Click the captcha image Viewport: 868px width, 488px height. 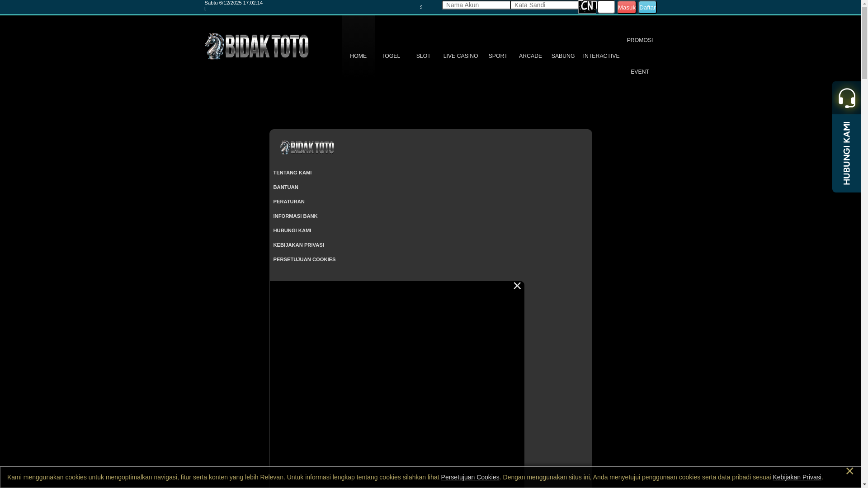(587, 7)
